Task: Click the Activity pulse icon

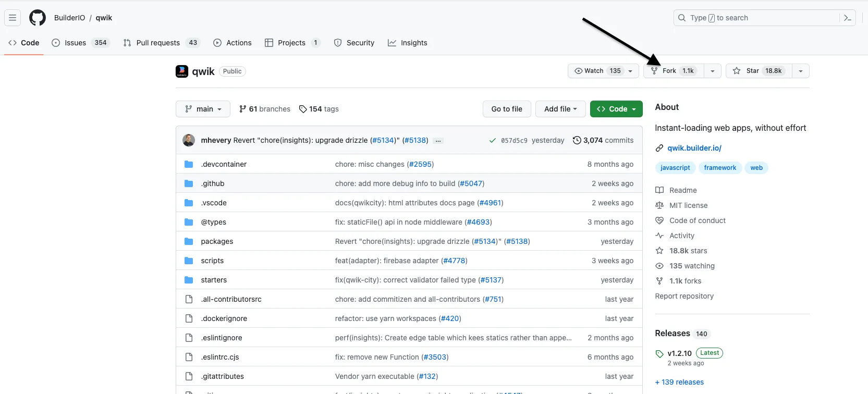Action: (x=659, y=236)
